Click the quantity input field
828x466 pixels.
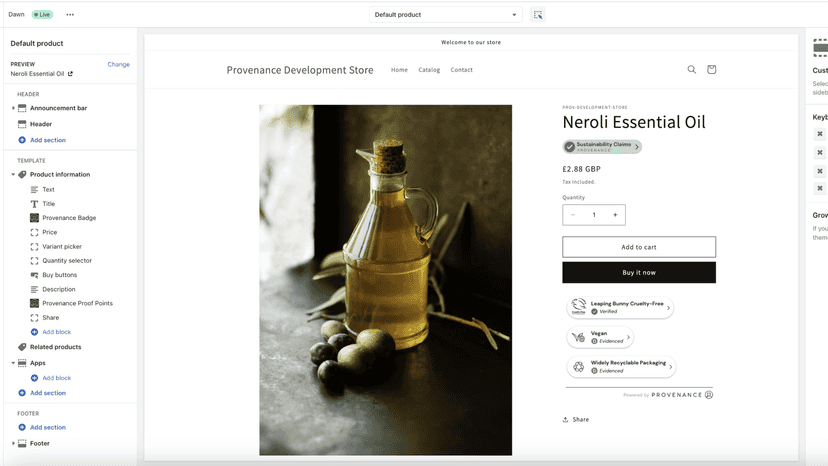coord(594,215)
